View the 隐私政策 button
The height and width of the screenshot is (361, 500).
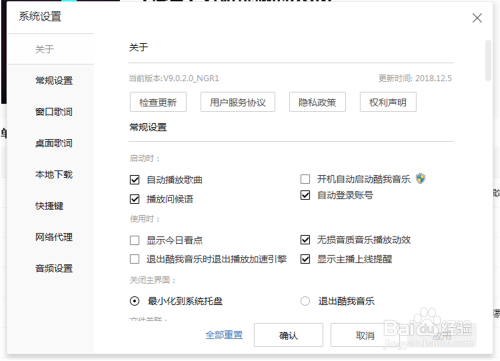tap(317, 102)
